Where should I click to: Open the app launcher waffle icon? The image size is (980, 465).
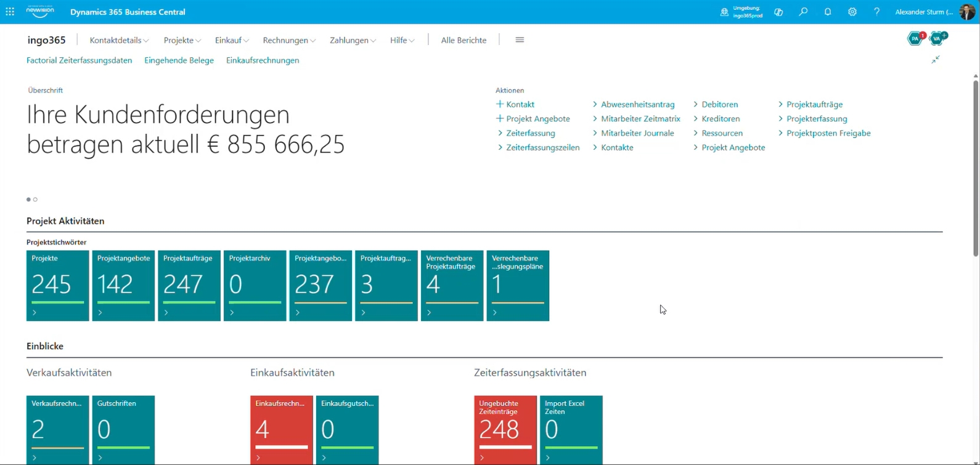click(10, 12)
